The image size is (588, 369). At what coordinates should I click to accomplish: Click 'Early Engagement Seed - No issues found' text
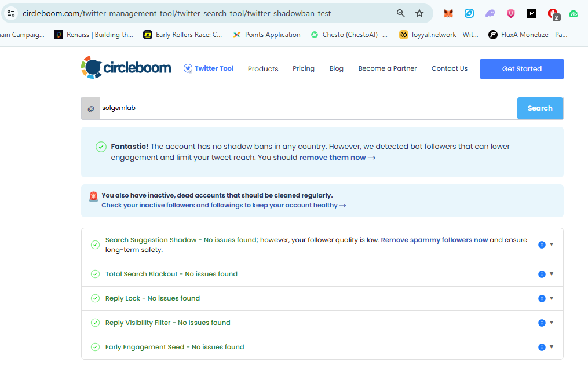point(174,347)
